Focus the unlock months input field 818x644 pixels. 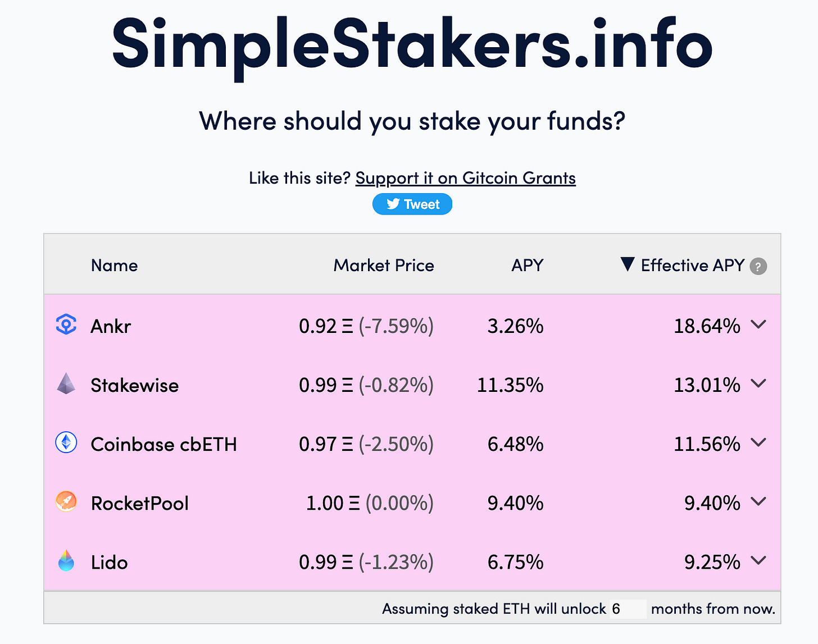[628, 609]
